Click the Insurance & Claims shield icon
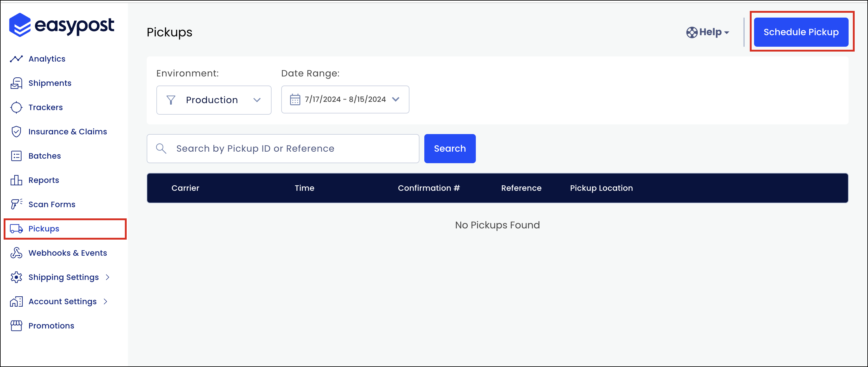 click(x=16, y=132)
